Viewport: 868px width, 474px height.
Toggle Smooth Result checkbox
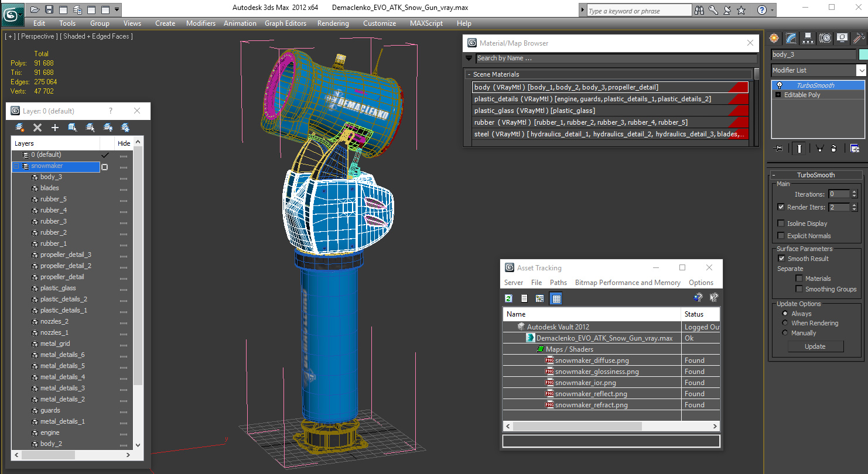point(781,259)
